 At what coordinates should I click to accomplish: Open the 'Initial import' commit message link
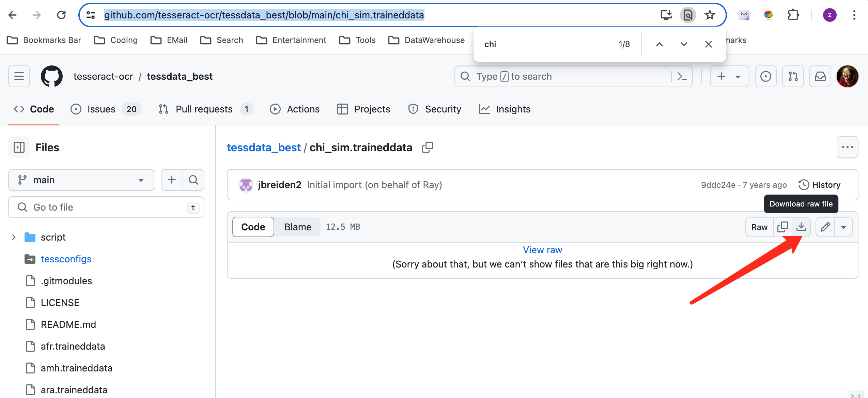[x=374, y=185]
